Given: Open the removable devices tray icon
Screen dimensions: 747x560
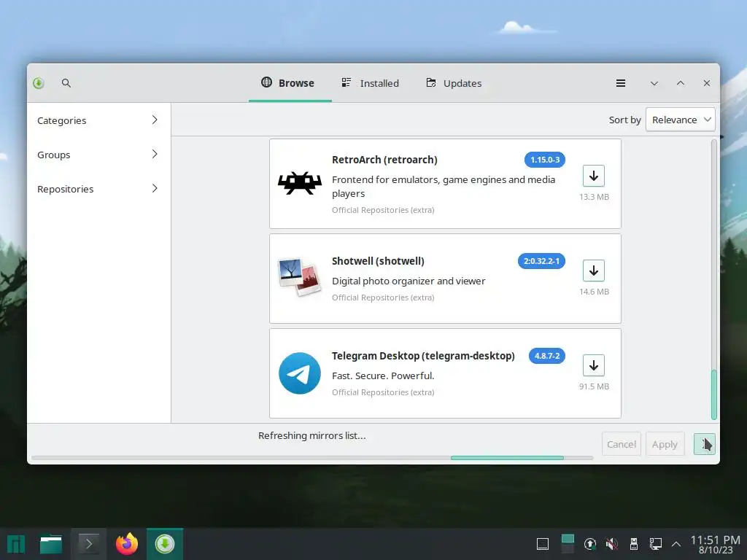Looking at the screenshot, I should [x=634, y=544].
